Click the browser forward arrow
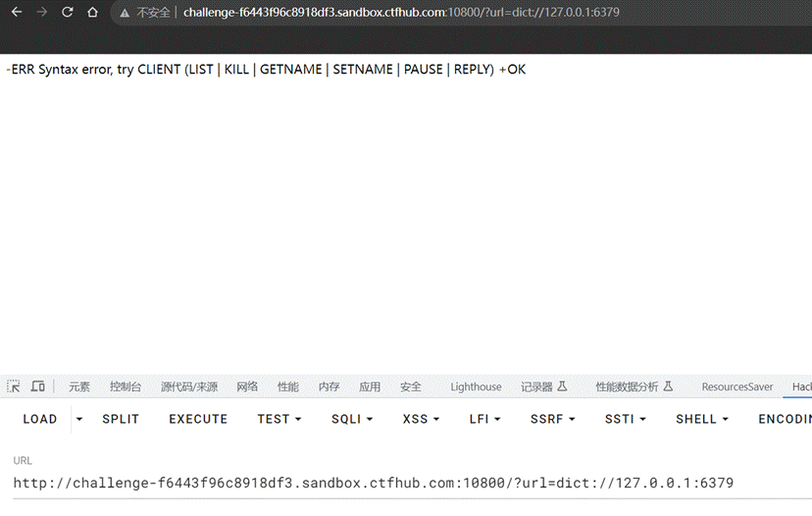Screen dimensions: 812x516 [41, 13]
